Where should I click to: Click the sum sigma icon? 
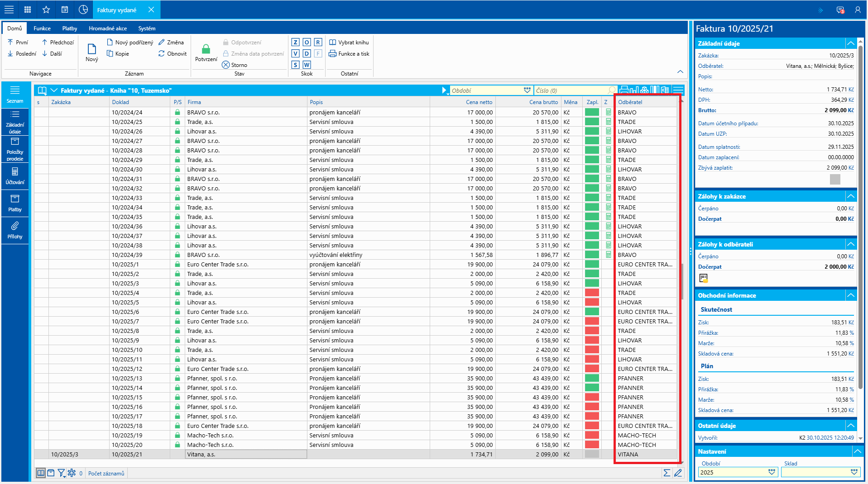667,473
